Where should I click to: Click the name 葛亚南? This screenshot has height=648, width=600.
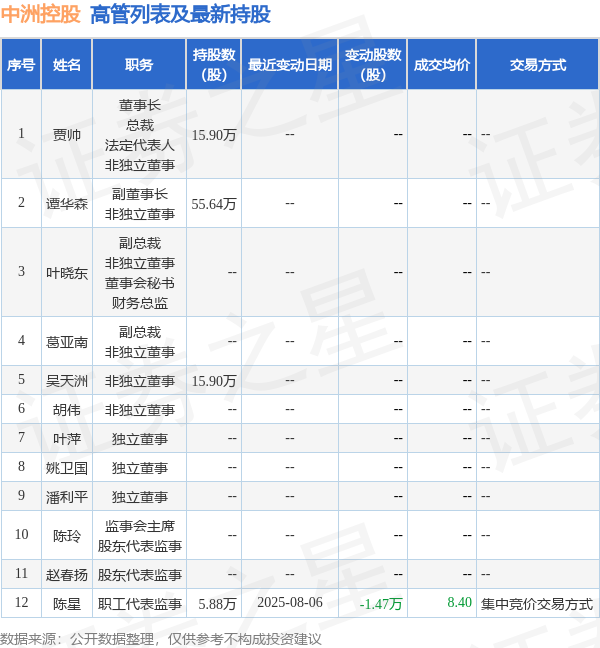coord(67,342)
